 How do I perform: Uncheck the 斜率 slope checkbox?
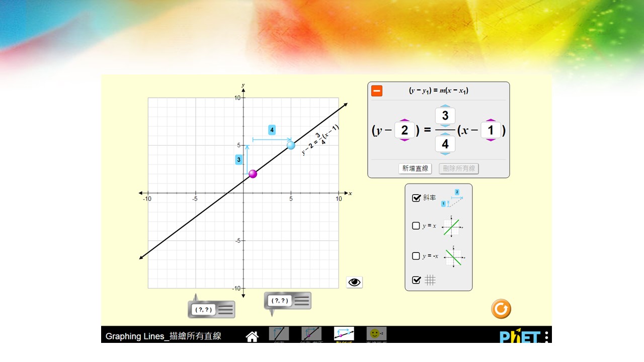click(x=416, y=198)
